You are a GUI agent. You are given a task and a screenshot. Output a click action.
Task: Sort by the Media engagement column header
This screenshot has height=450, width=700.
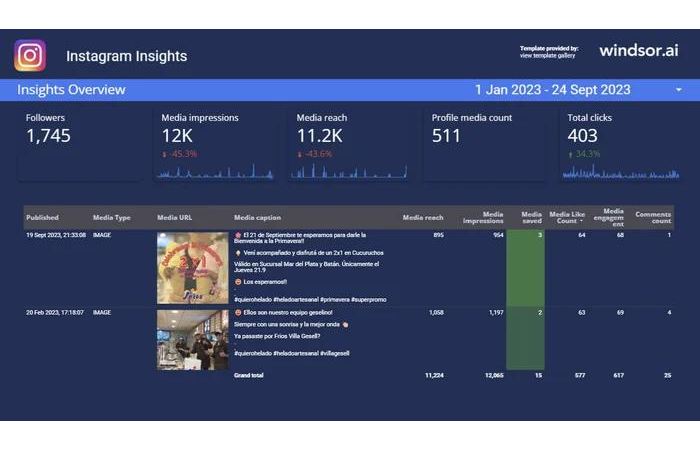click(608, 217)
